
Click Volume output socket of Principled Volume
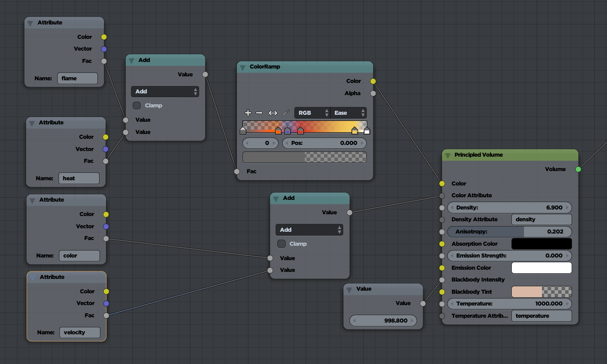(578, 169)
